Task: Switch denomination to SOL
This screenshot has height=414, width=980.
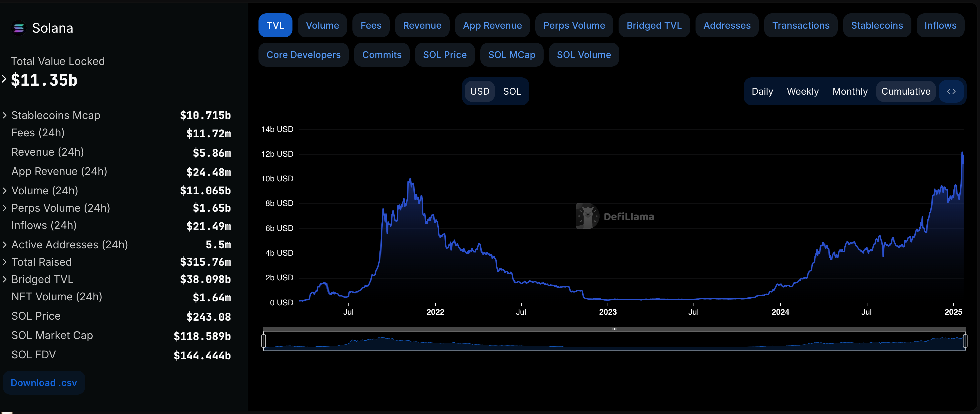Action: pos(512,91)
